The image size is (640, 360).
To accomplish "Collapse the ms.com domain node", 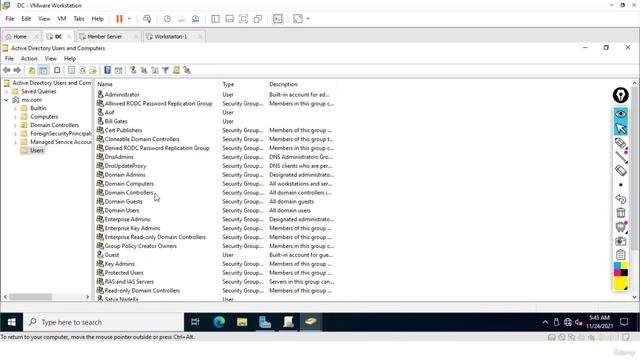I will point(6,100).
